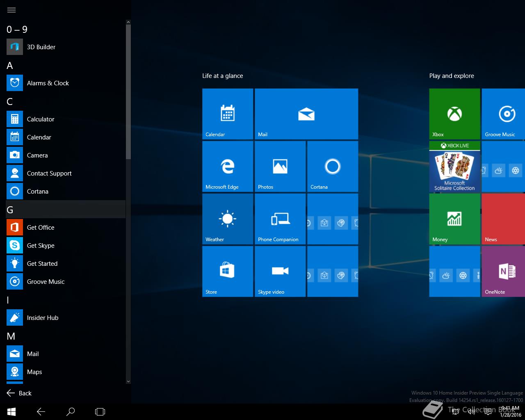Open taskbar Search magnifier
525x420 pixels.
71,411
